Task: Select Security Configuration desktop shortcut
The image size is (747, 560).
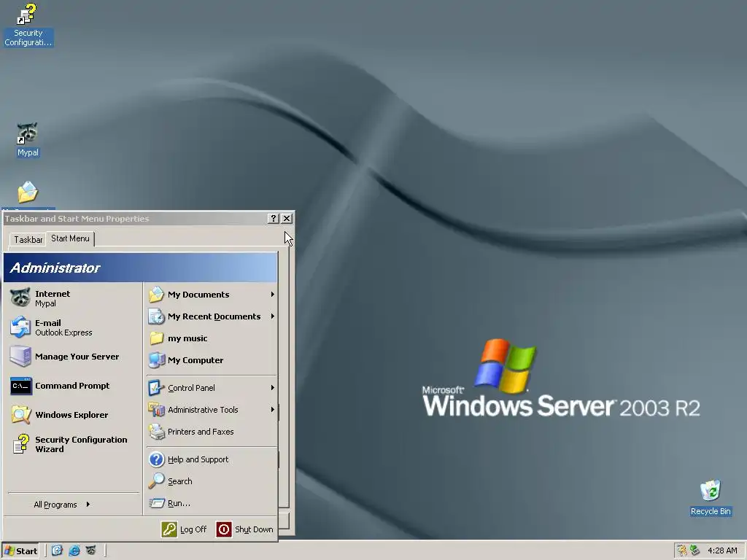Action: [x=28, y=25]
